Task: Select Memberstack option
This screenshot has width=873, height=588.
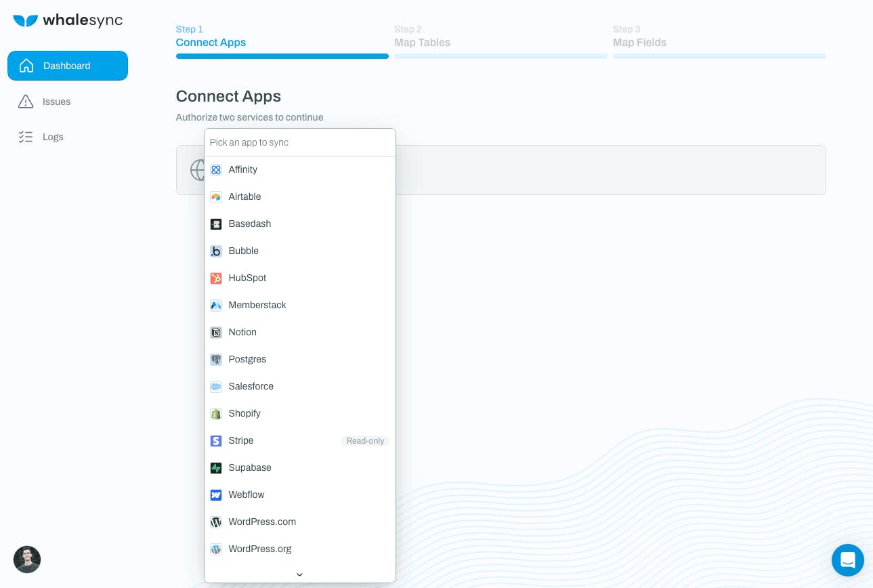Action: point(300,306)
